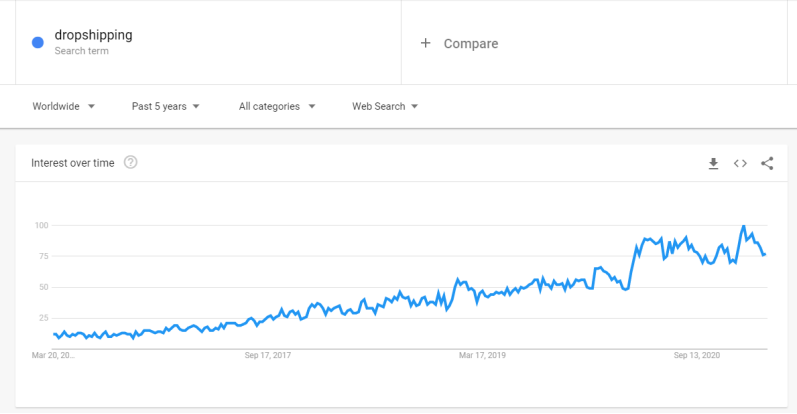Image resolution: width=797 pixels, height=414 pixels.
Task: Click the blue dropshipping term dot
Action: pos(38,42)
